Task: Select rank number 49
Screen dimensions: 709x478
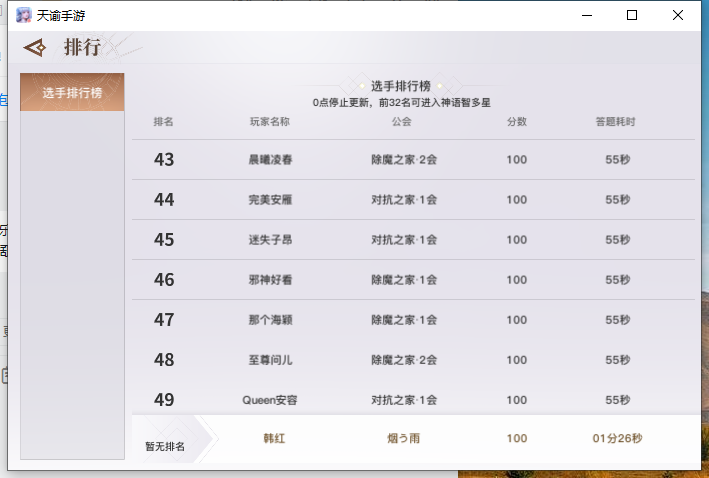Action: 164,400
